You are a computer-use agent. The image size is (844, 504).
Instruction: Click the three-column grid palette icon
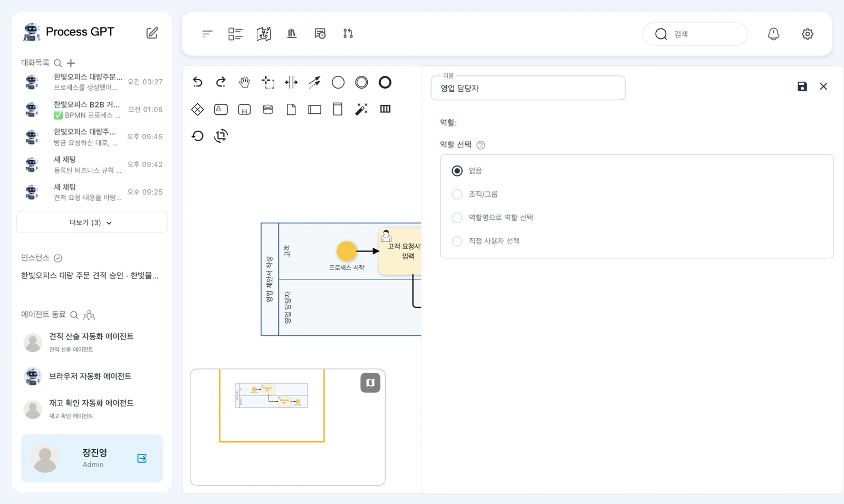(385, 109)
